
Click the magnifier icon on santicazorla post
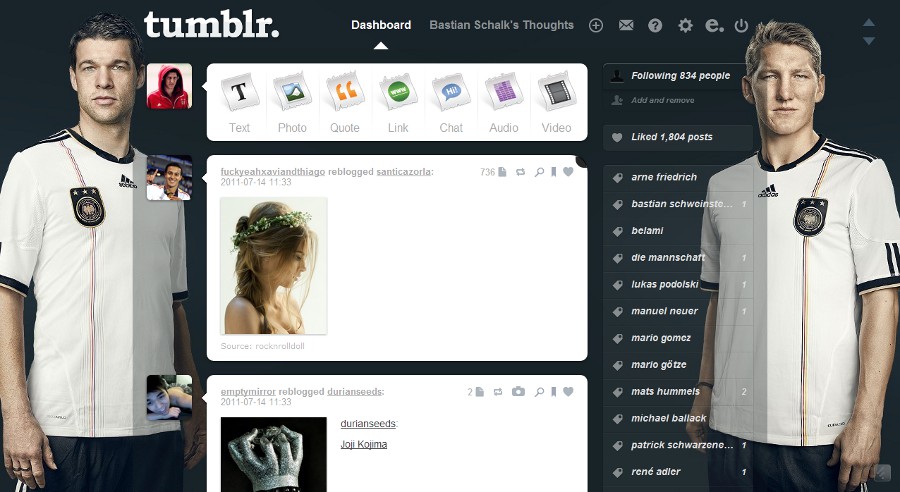pos(539,172)
